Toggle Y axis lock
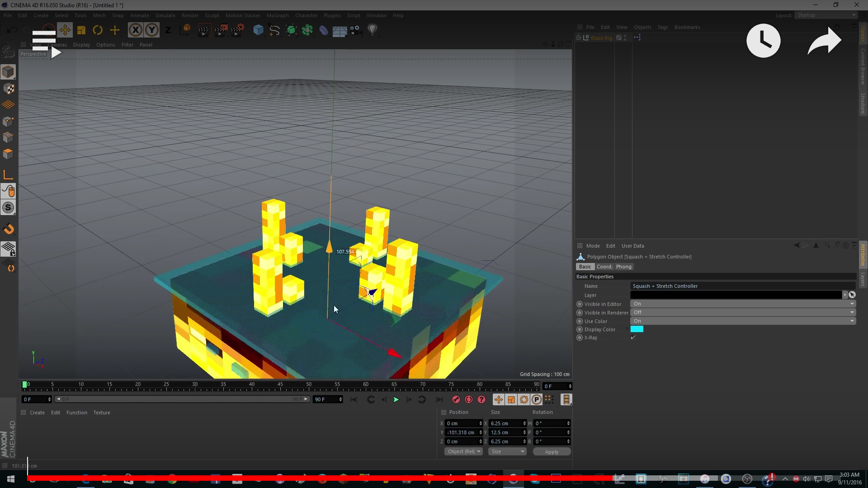 pyautogui.click(x=152, y=30)
